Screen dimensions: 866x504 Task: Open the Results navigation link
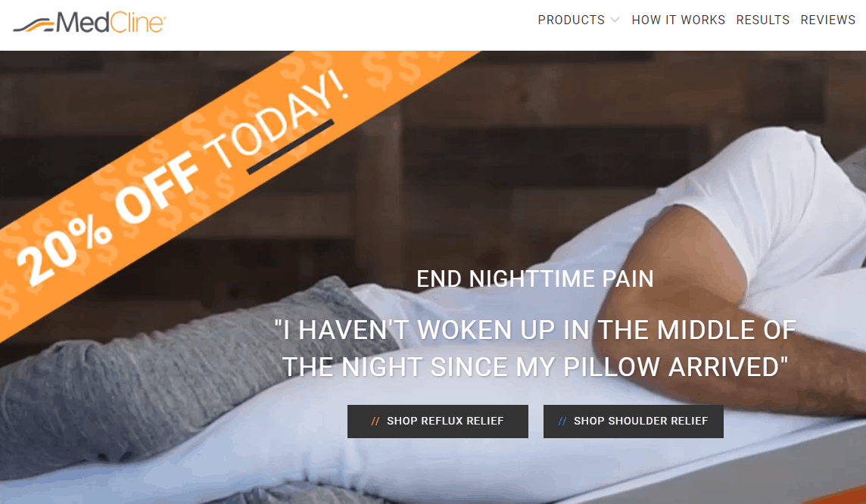pos(763,20)
